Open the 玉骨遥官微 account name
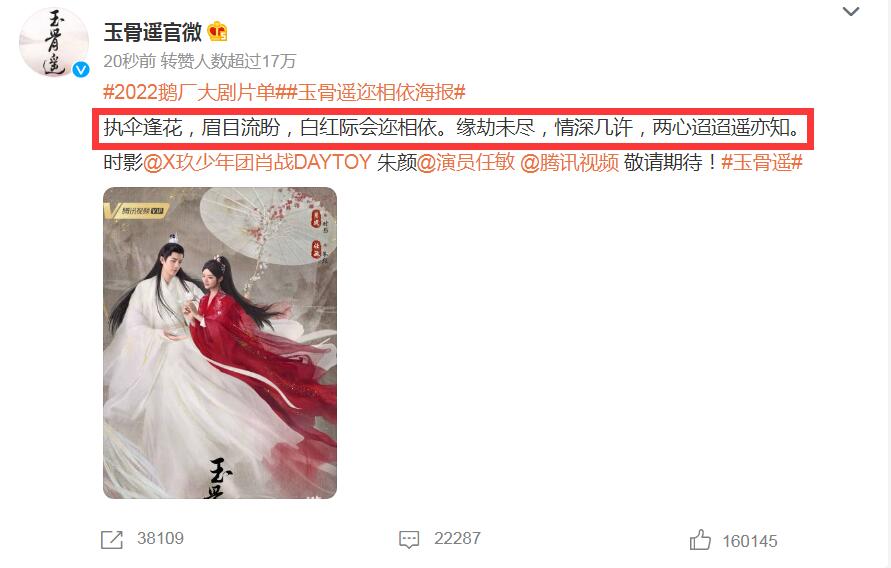Image resolution: width=891 pixels, height=568 pixels. pyautogui.click(x=152, y=32)
